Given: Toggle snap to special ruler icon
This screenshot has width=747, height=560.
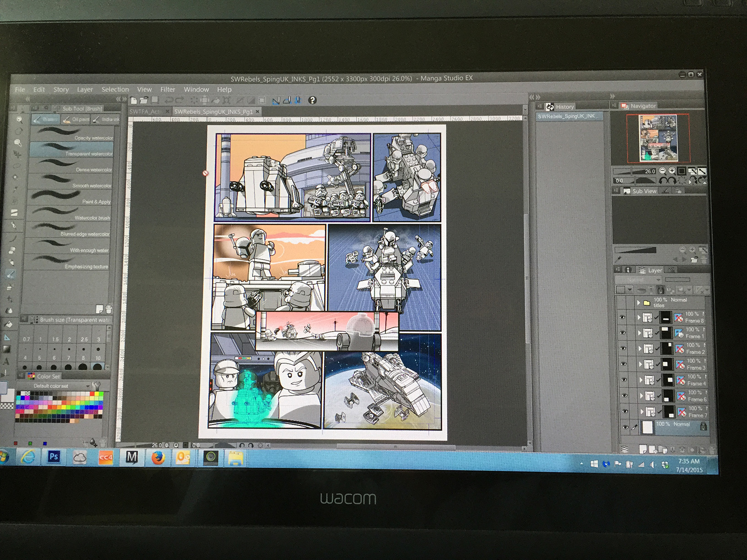Looking at the screenshot, I should (287, 100).
